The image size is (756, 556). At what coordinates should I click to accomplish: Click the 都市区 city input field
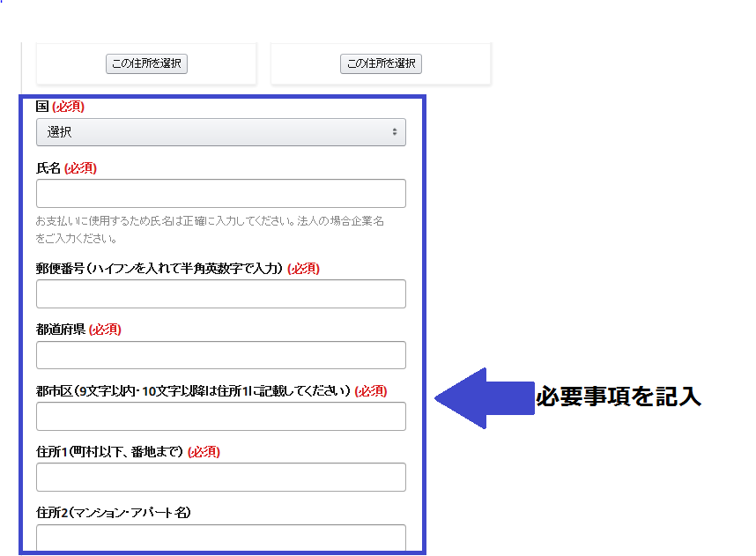click(220, 416)
